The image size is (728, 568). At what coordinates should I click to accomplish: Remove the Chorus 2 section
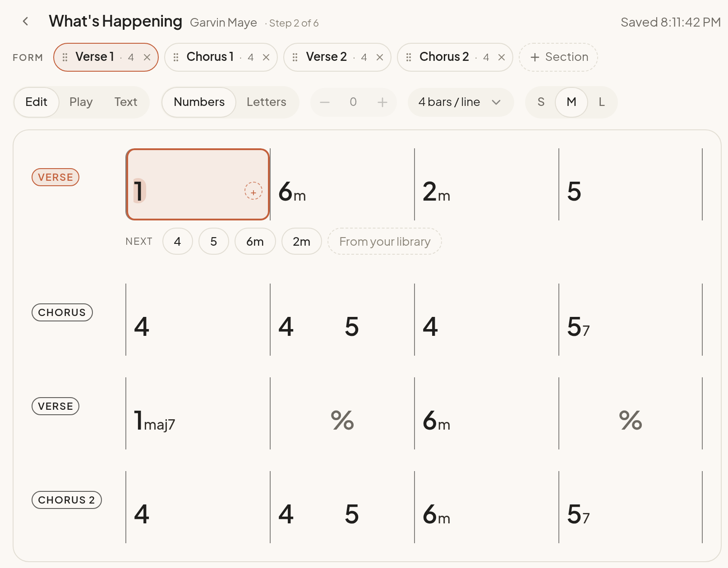tap(502, 57)
